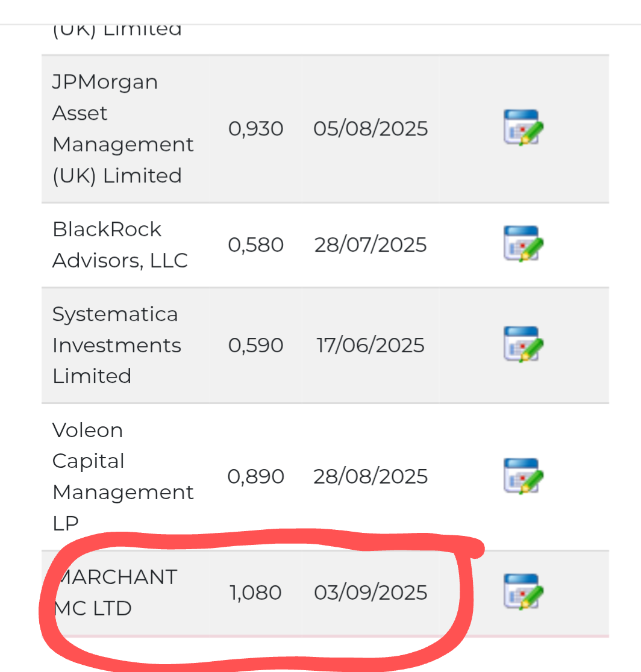Image resolution: width=641 pixels, height=672 pixels.
Task: Click the date 03/09/2025
Action: pyautogui.click(x=371, y=593)
